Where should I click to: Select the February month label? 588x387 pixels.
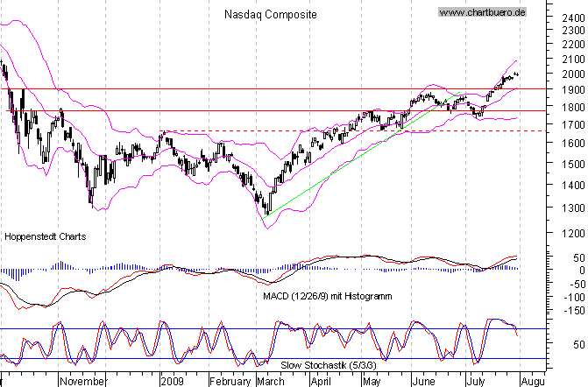coord(230,382)
